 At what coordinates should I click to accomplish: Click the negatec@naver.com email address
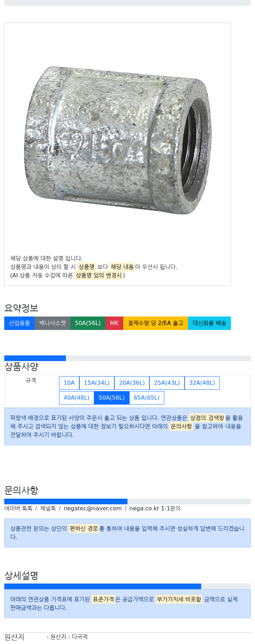tap(93, 508)
